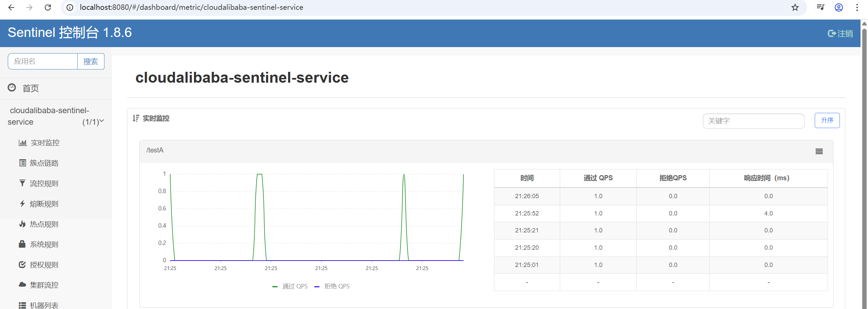This screenshot has height=309, width=868.
Task: Open 簇点链路 menu item
Action: tap(44, 163)
